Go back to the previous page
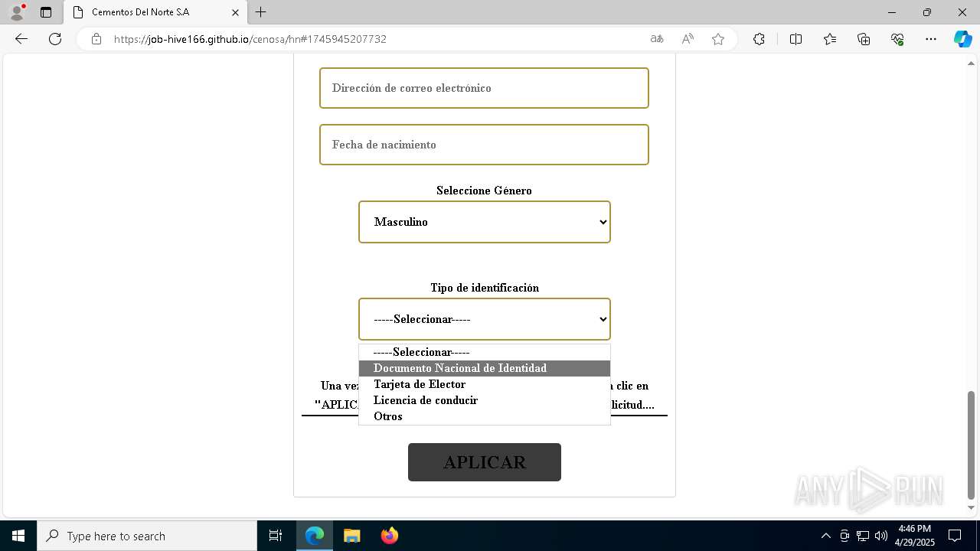Image resolution: width=980 pixels, height=551 pixels. click(21, 39)
